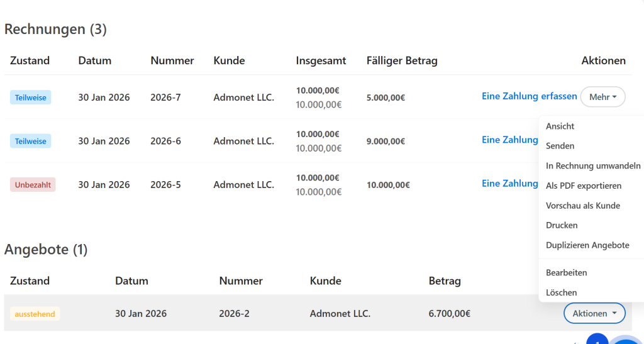Go to page 1 in pagination

[x=597, y=340]
